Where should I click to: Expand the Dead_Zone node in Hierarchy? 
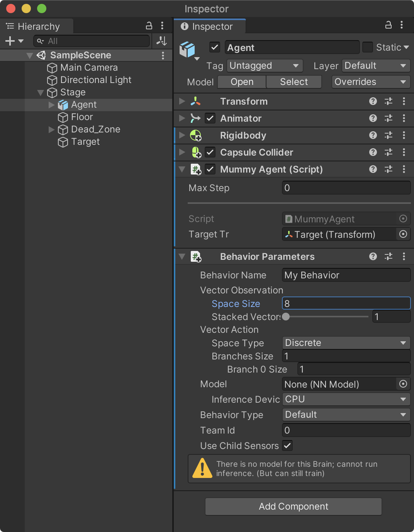[51, 129]
